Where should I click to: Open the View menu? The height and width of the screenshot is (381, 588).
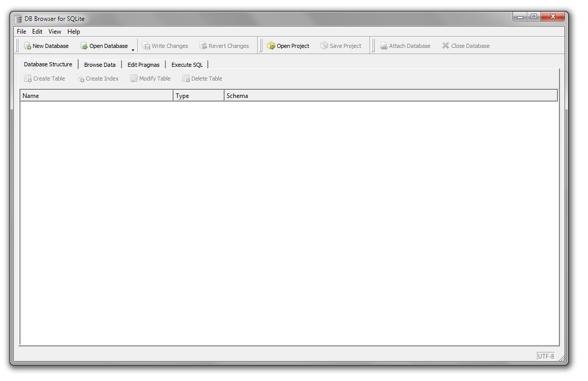pos(54,31)
